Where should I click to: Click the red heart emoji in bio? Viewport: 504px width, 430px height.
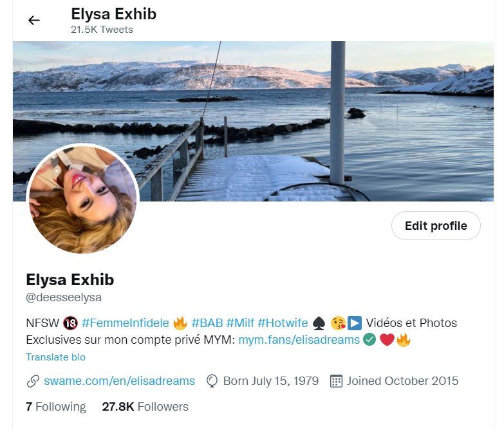pyautogui.click(x=387, y=340)
